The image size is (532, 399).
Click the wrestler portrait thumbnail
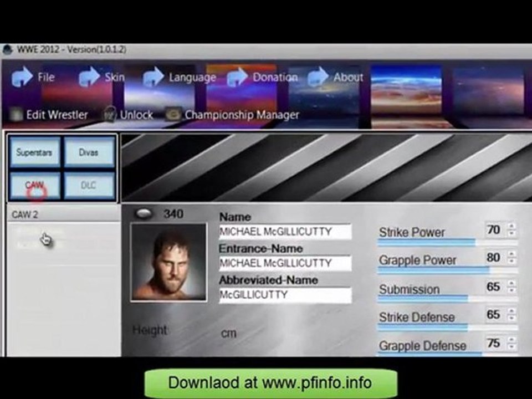coord(168,262)
